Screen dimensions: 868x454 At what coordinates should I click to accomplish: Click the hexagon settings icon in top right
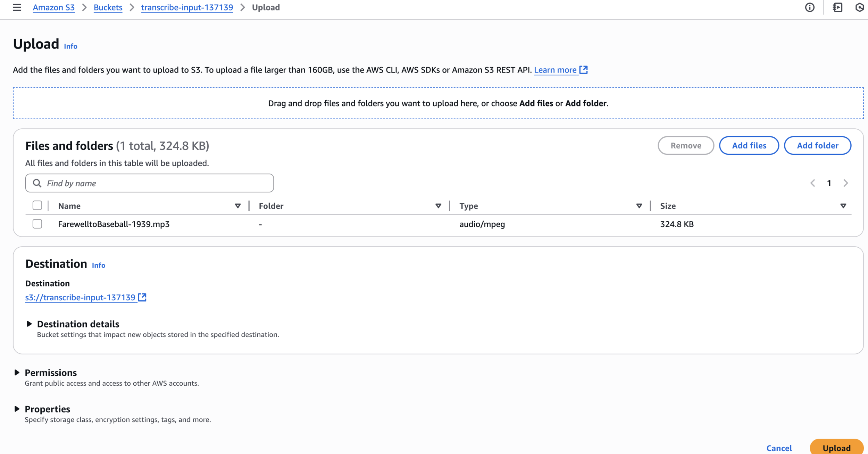pos(860,7)
